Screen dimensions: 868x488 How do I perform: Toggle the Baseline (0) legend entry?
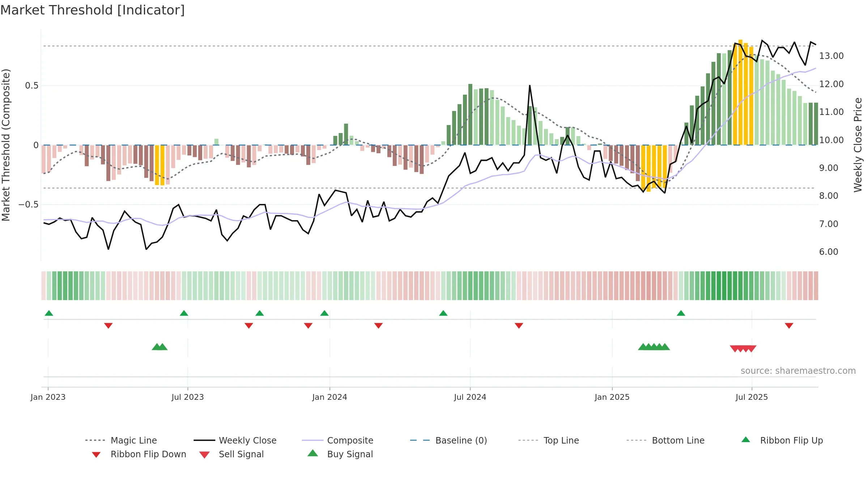448,440
